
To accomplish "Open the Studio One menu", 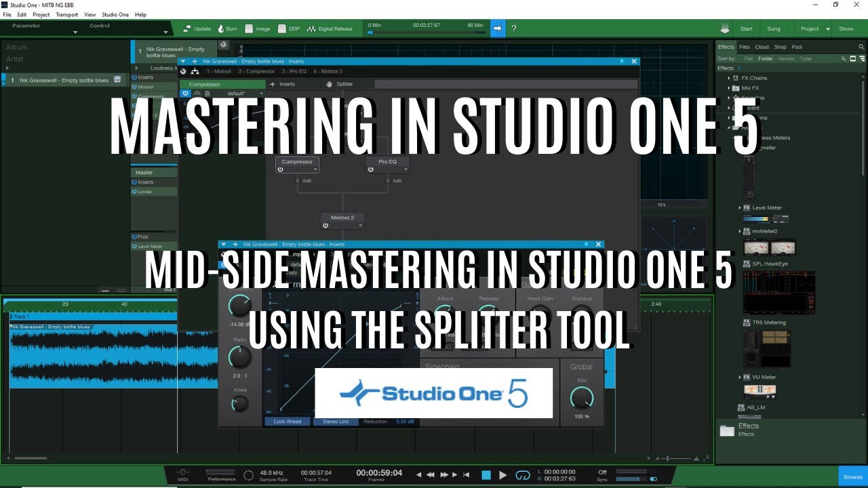I will 115,14.
